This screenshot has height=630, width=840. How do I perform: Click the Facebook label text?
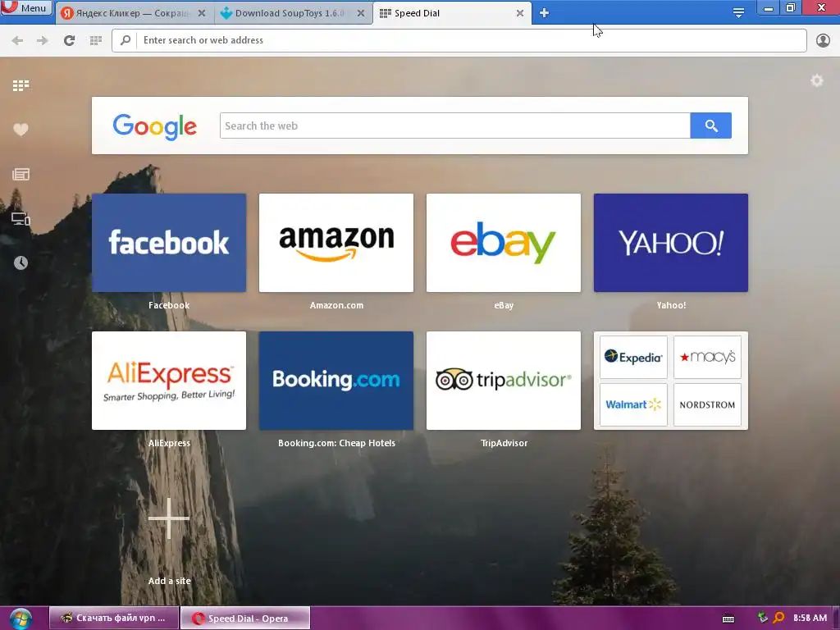click(169, 305)
